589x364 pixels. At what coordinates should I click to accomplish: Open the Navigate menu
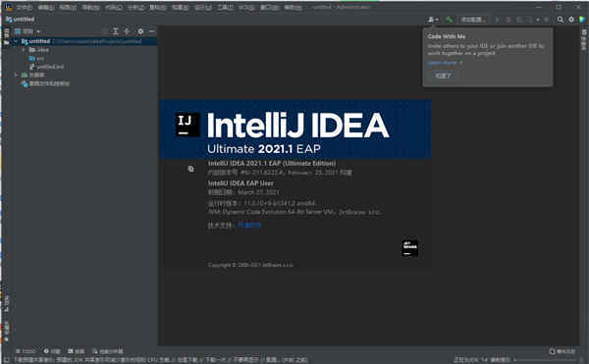[91, 7]
